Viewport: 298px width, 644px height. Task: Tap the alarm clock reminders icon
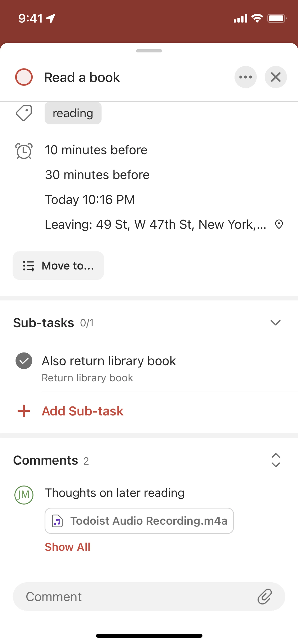coord(24,151)
